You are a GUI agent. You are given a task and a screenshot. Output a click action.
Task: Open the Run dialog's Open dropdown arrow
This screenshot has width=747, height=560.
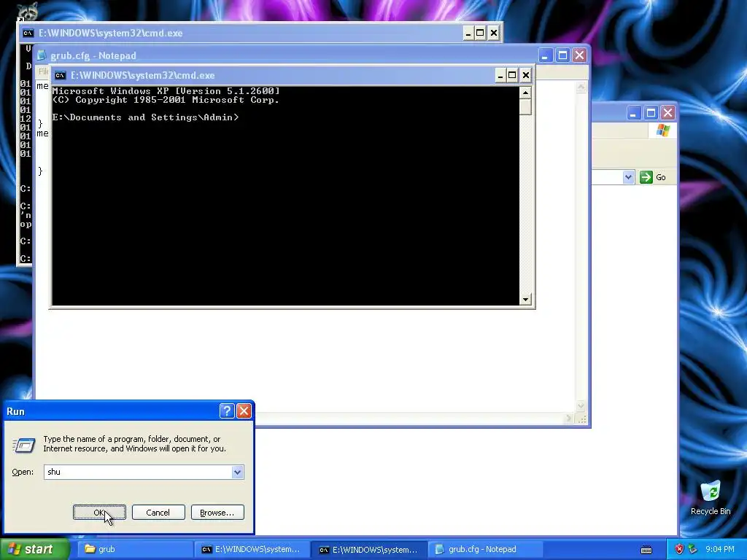pos(237,472)
